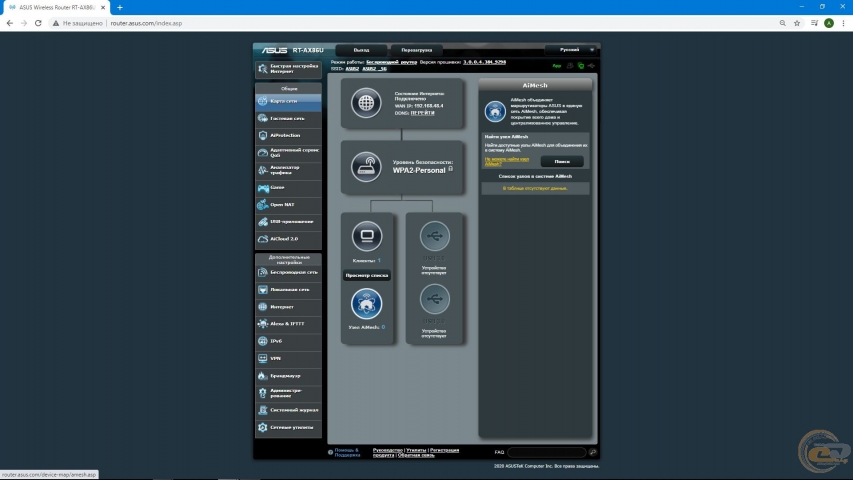Viewport: 853px width, 480px height.
Task: Open Alexa & IFTTT sidebar item
Action: point(288,324)
